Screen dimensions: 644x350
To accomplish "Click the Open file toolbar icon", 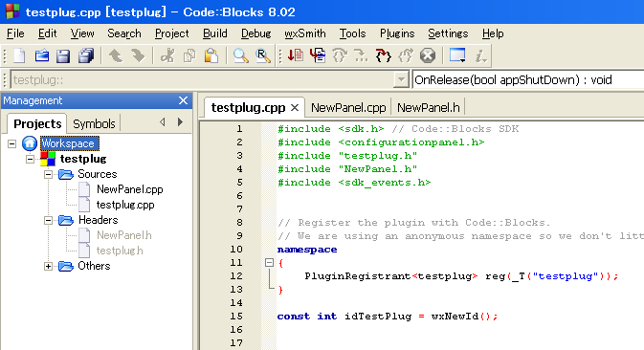I will tap(41, 55).
